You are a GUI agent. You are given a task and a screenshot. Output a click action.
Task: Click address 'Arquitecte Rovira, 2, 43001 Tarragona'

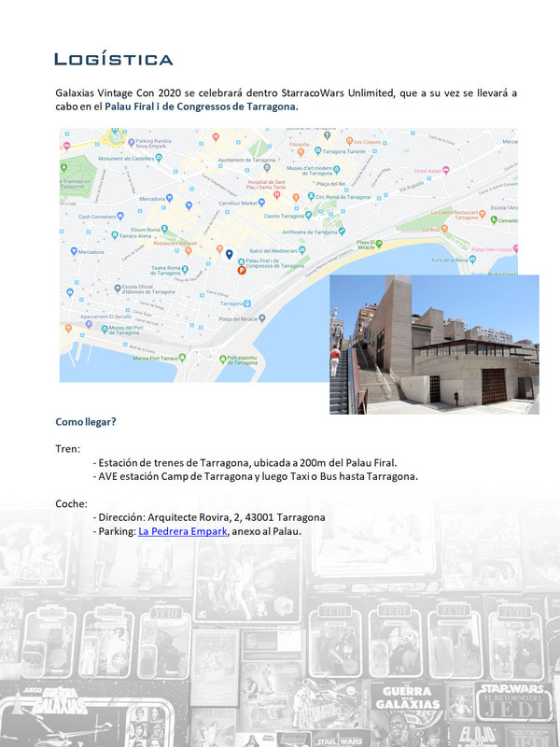click(236, 517)
